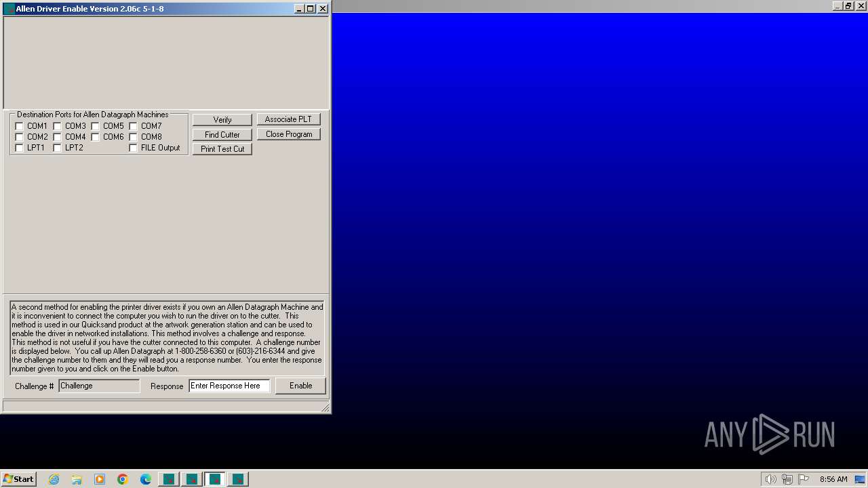Enable COM6 as destination port
The width and height of the screenshot is (868, 488).
[96, 137]
